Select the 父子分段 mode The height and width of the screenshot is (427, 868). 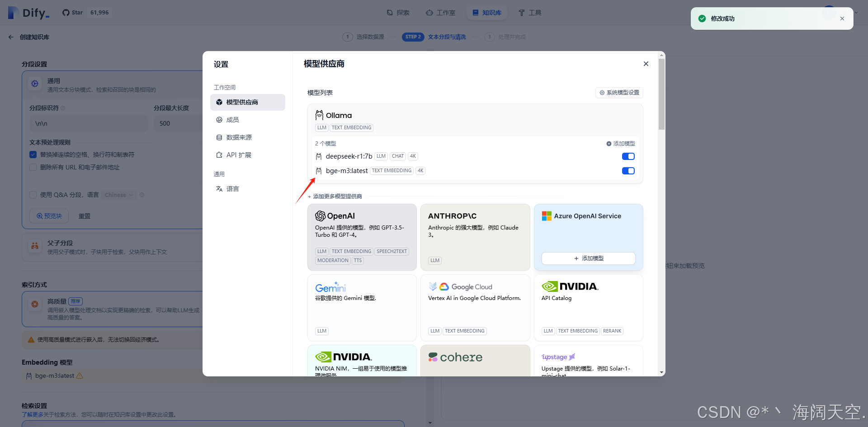[113, 247]
